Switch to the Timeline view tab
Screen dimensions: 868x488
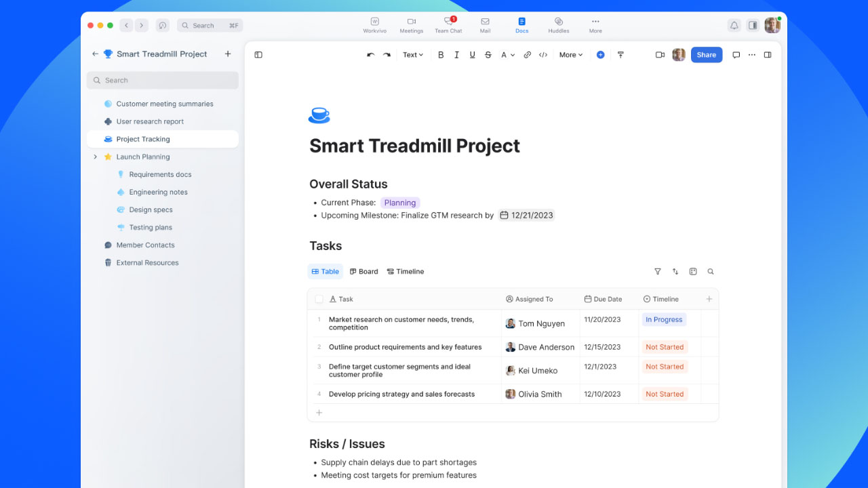(x=406, y=272)
